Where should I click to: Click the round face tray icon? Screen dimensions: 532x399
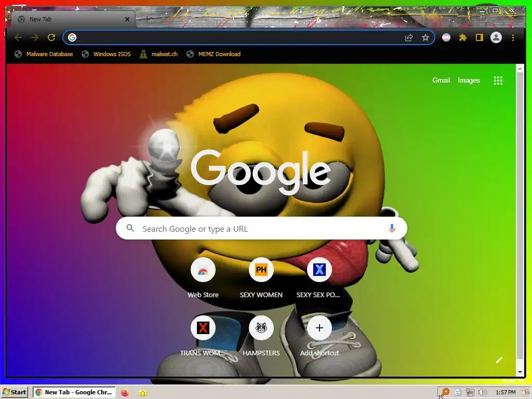point(458,393)
